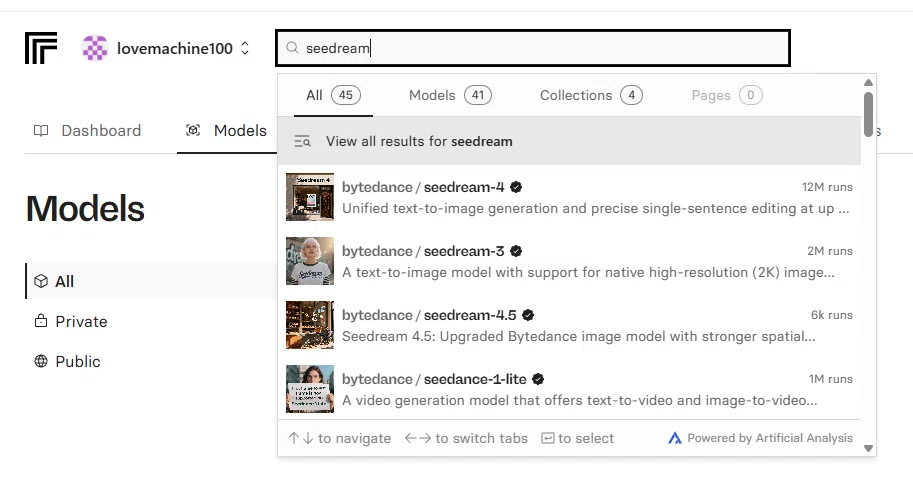Screen dimensions: 913x486
Task: Click the seedream-3 model thumbnail
Action: [310, 261]
